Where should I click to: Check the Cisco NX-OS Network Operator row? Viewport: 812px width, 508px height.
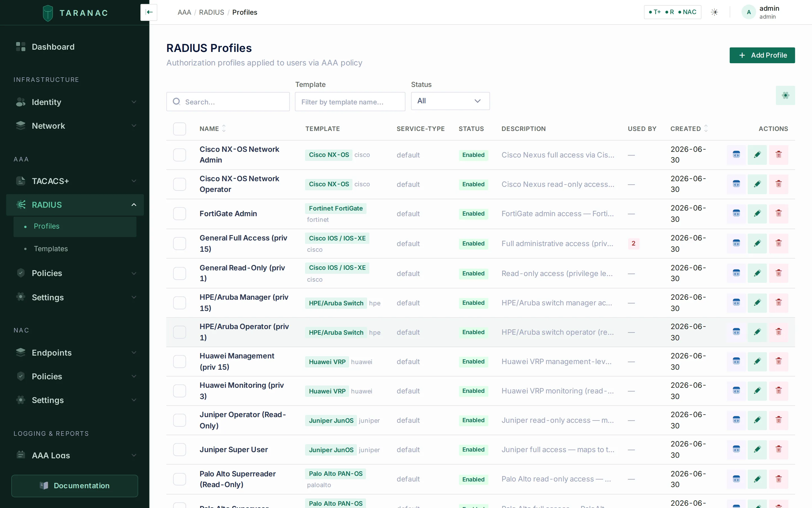tap(180, 184)
